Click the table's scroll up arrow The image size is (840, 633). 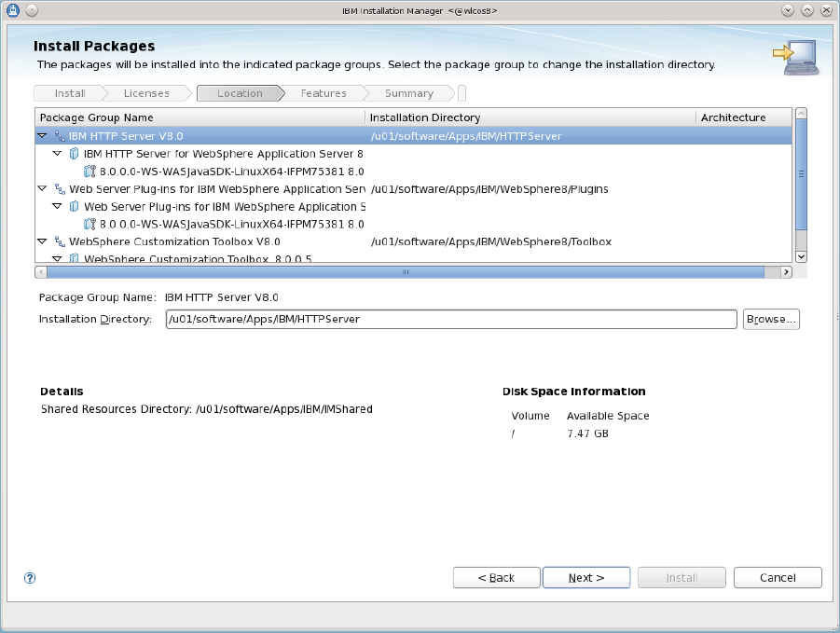tap(801, 114)
